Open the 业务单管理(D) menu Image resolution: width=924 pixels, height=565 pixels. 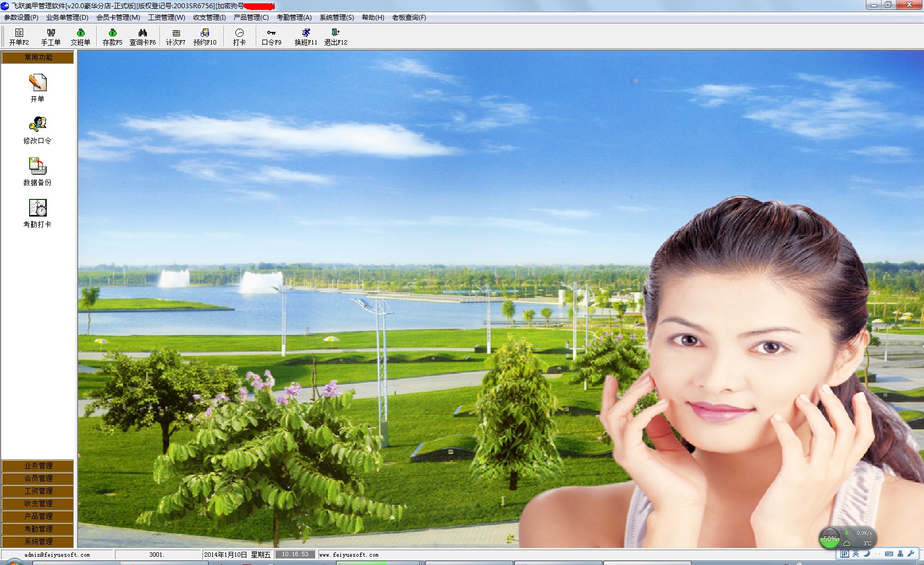tap(67, 18)
